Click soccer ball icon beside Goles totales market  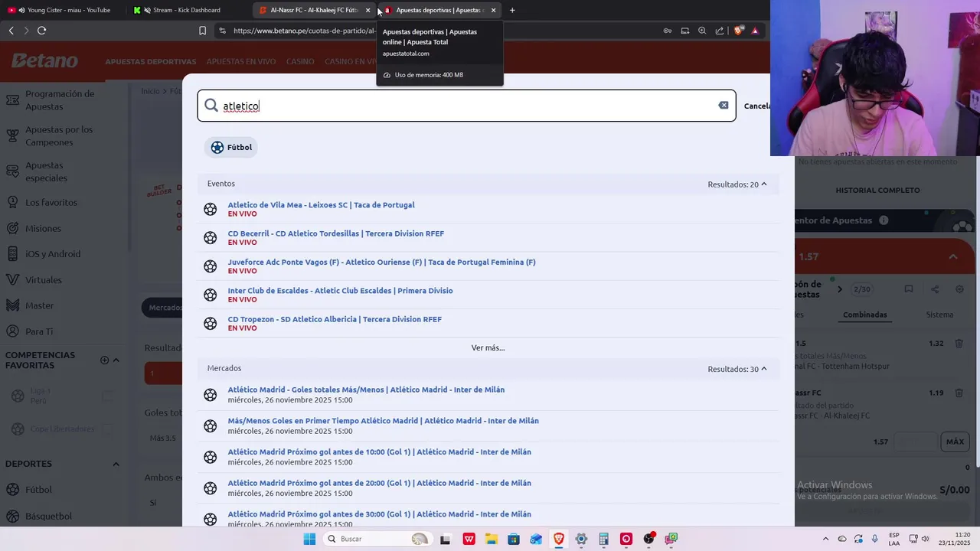coord(211,394)
